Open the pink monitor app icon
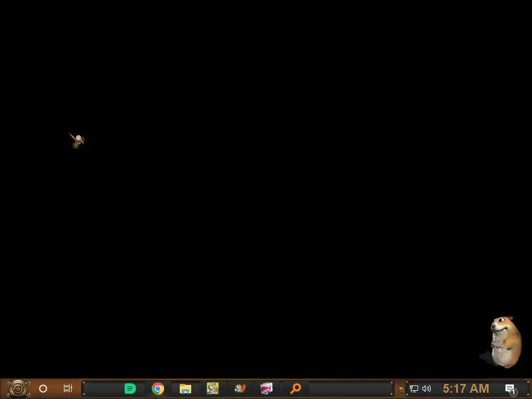The image size is (532, 399). 267,389
